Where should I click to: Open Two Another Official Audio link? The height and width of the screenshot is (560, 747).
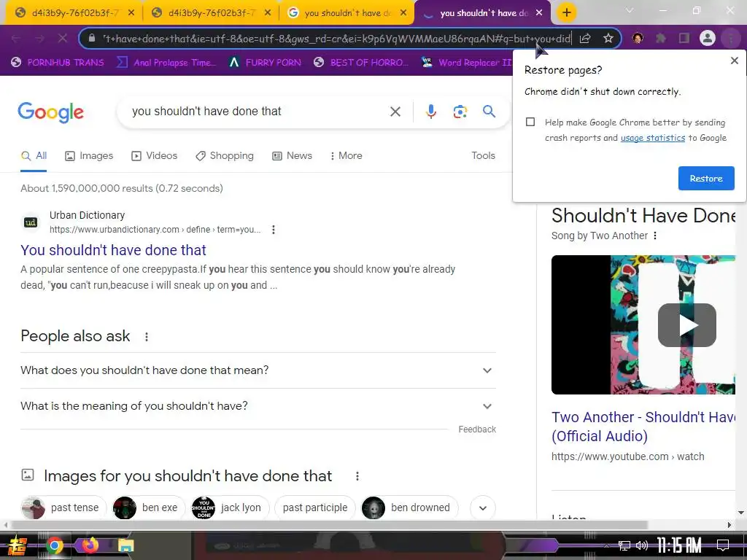[643, 427]
